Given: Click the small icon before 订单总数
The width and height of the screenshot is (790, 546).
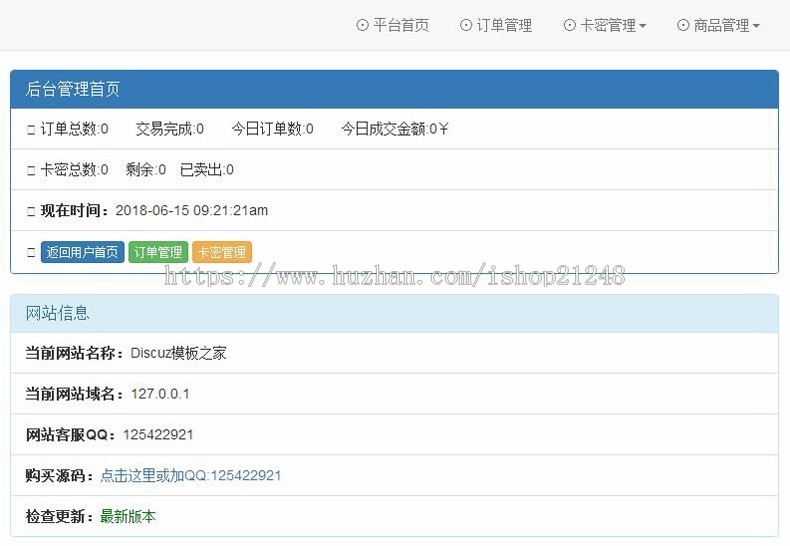Looking at the screenshot, I should click(31, 129).
